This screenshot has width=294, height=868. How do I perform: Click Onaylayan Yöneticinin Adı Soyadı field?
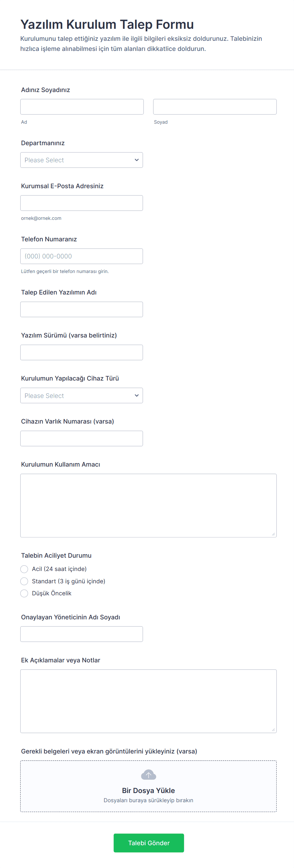(81, 634)
